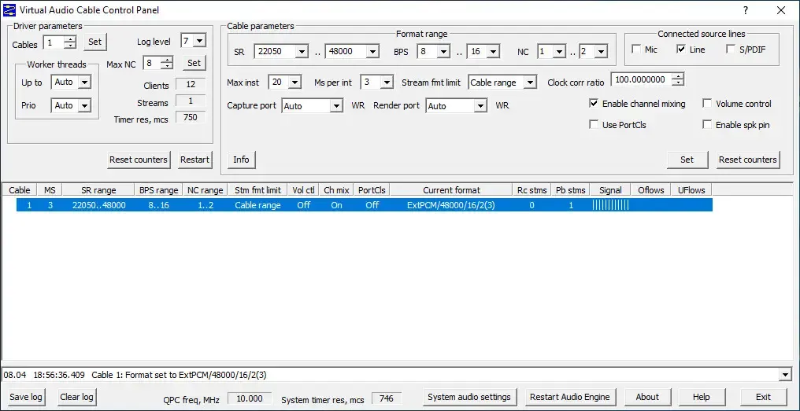
Task: Click the NC range column header
Action: [205, 190]
